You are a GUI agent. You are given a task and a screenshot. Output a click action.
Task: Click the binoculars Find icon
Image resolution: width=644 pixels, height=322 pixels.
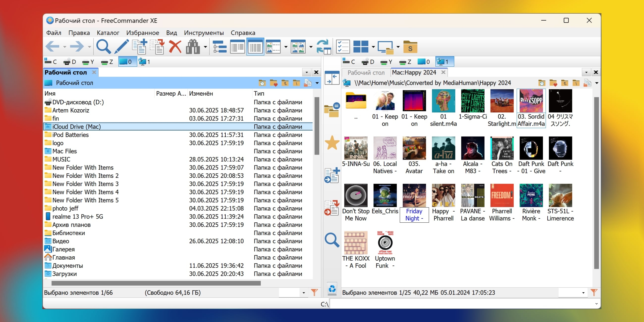tap(193, 47)
